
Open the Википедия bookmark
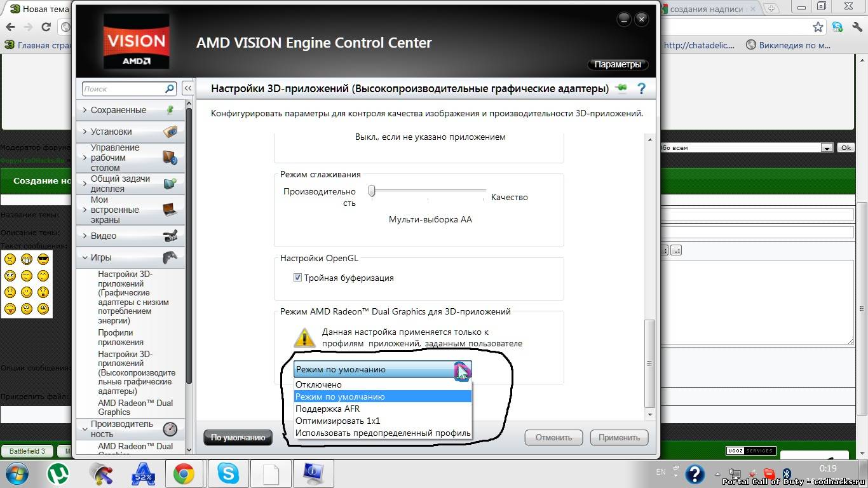(789, 45)
